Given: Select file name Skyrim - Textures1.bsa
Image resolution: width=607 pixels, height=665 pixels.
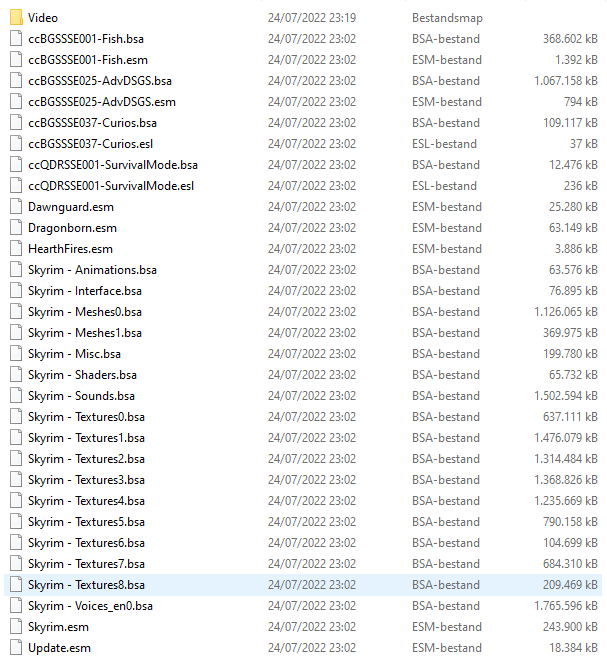Looking at the screenshot, I should (87, 438).
